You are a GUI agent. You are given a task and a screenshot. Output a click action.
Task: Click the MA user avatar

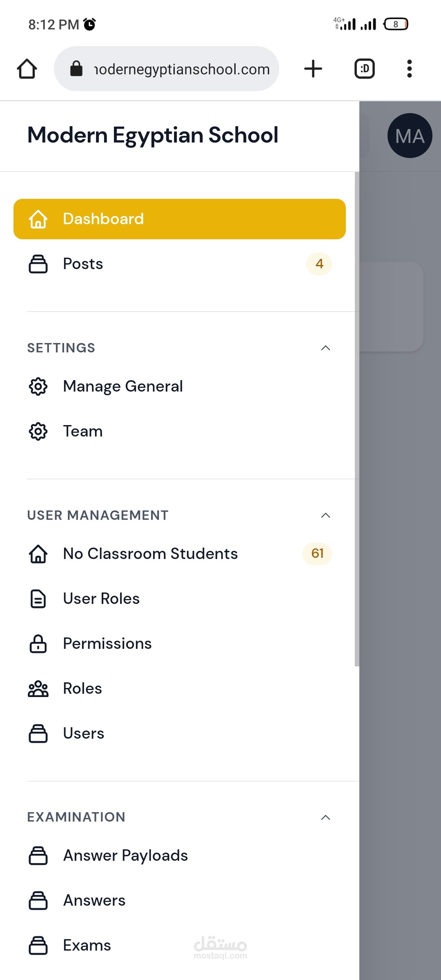click(x=410, y=136)
